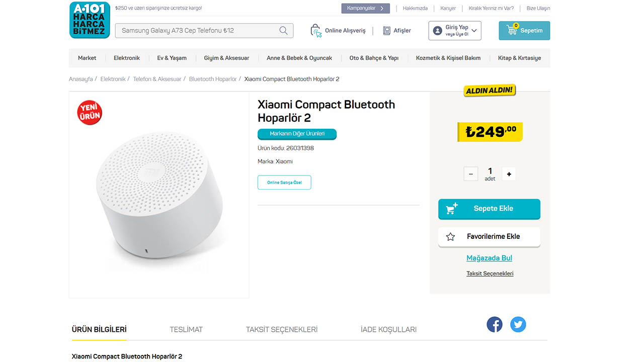Decrease quantity with minus button
Image resolution: width=644 pixels, height=362 pixels.
coord(471,174)
